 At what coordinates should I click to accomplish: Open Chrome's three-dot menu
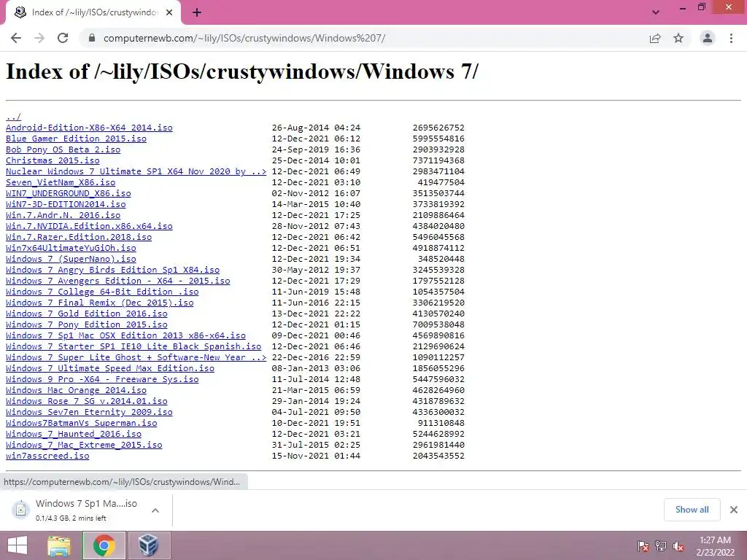[x=731, y=38]
